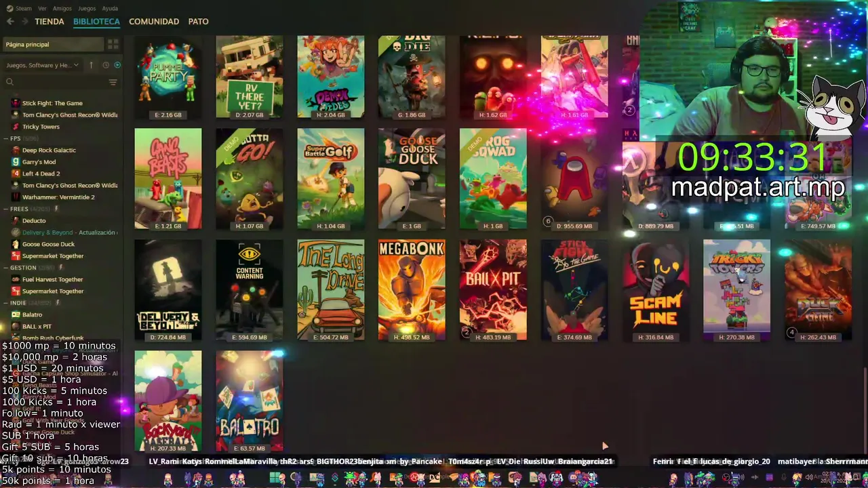Image resolution: width=868 pixels, height=488 pixels.
Task: Select the BIBLIOTECA tab
Action: coord(96,22)
